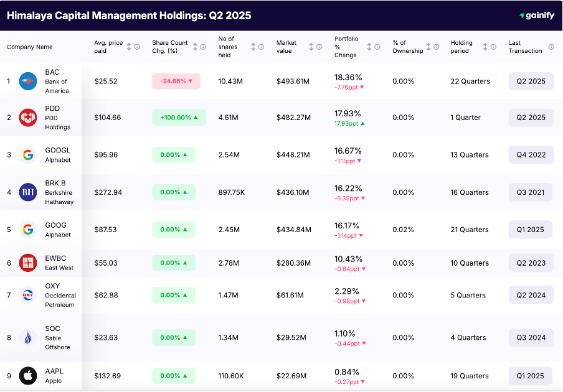This screenshot has height=392, width=563.
Task: Click BAC's Q2 2025 last transaction badge
Action: pyautogui.click(x=531, y=82)
